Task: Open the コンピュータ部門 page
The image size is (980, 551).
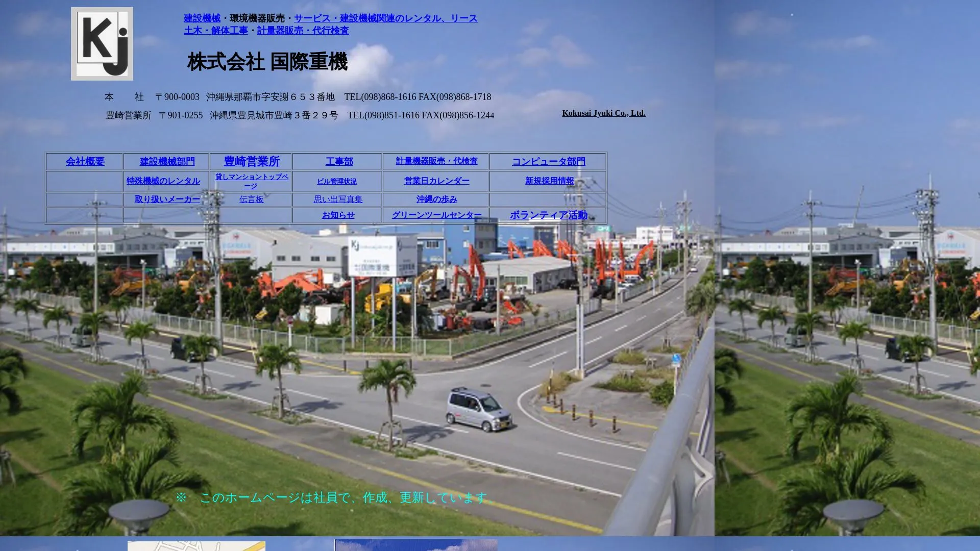Action: [549, 162]
